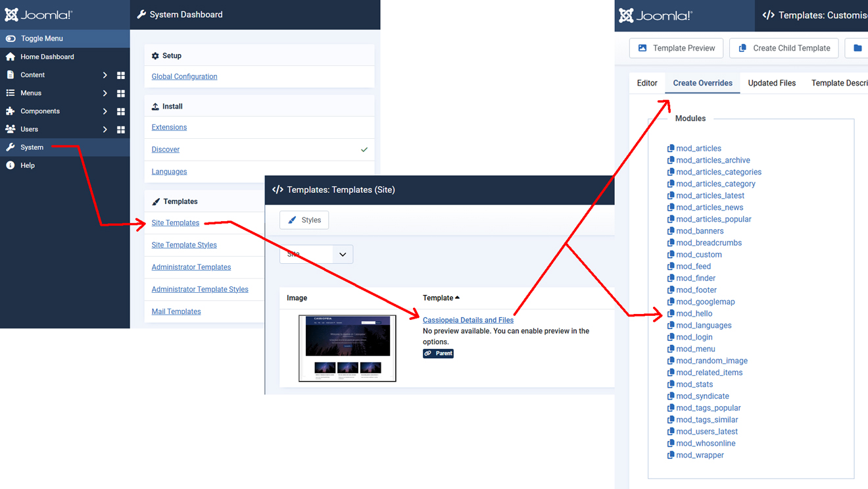Open Components dashboard grid icon

120,112
